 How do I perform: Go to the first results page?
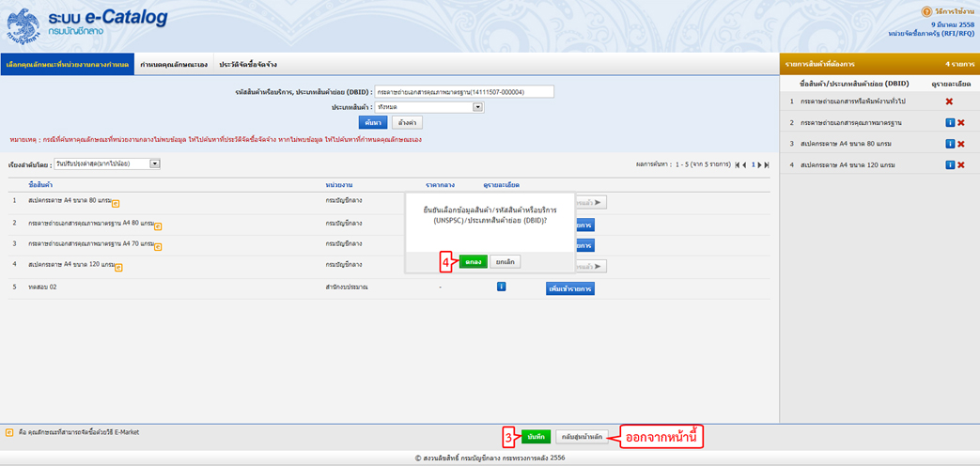tap(737, 164)
